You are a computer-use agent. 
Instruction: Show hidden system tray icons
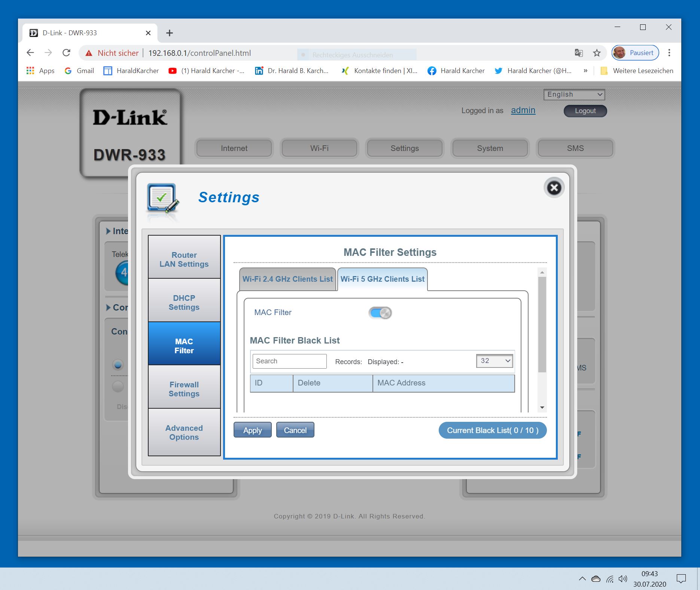point(582,579)
